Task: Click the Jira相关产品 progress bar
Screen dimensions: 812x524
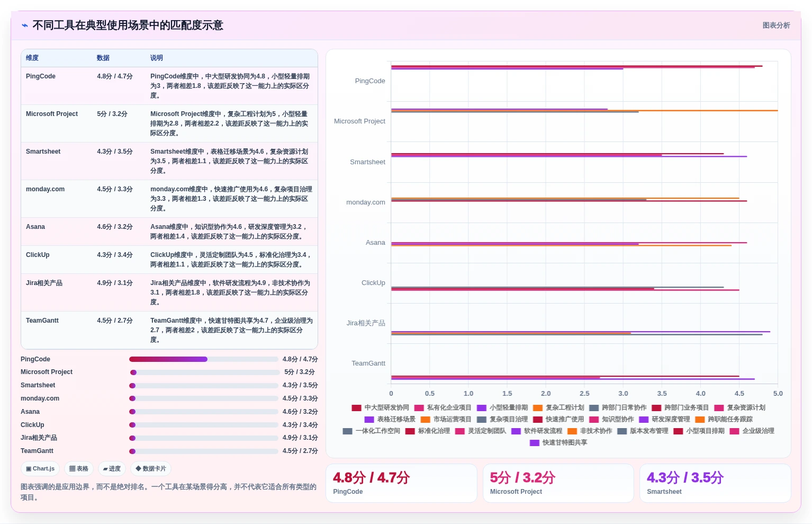Action: point(204,438)
